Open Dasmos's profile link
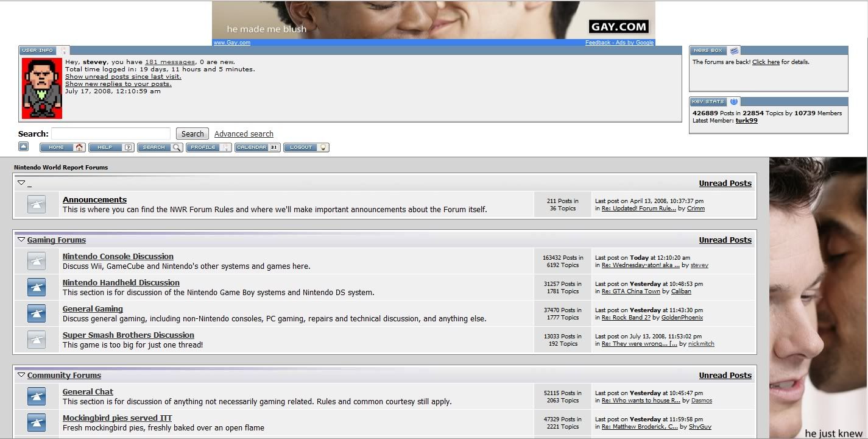 pyautogui.click(x=702, y=401)
